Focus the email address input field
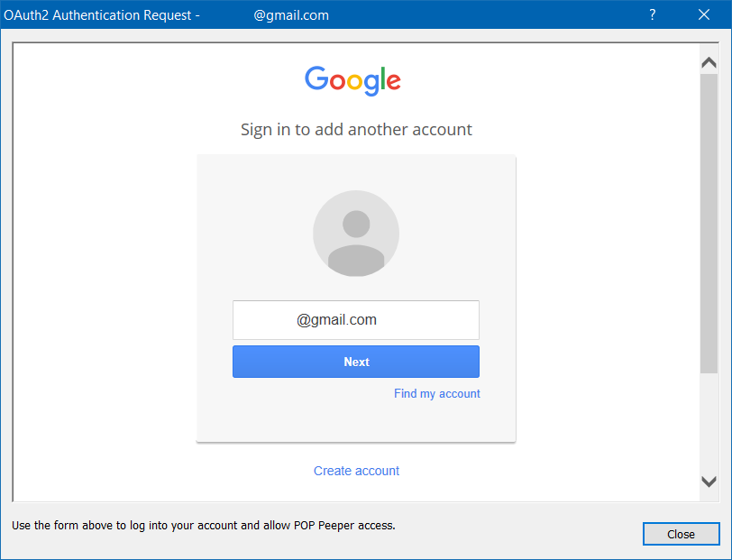This screenshot has height=560, width=732. [356, 320]
